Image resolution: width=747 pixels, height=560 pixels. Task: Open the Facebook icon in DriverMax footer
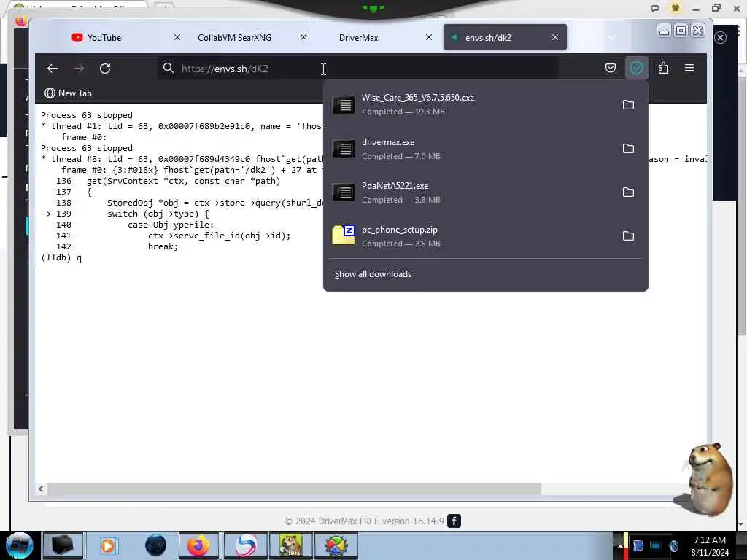(454, 521)
